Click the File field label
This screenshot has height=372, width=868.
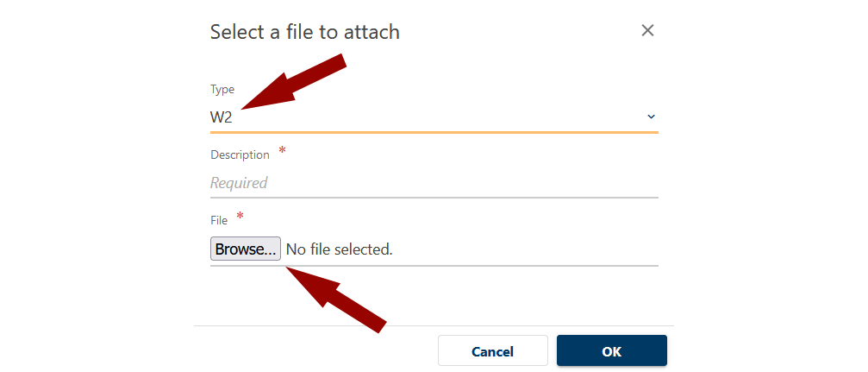(x=219, y=220)
